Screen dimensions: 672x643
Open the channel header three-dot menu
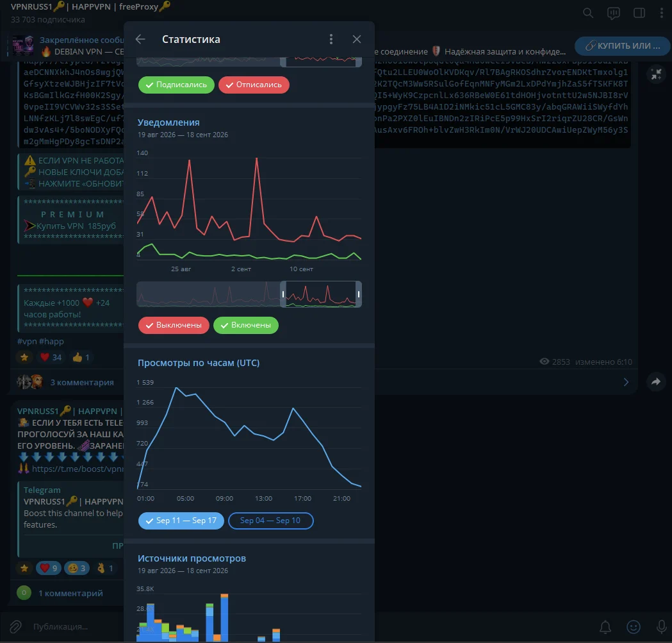pyautogui.click(x=662, y=13)
